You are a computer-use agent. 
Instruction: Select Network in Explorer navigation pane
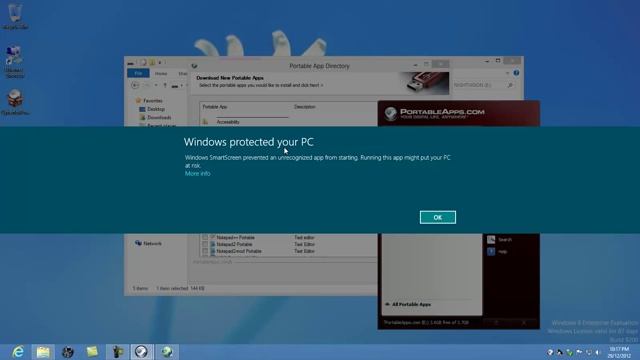click(152, 243)
